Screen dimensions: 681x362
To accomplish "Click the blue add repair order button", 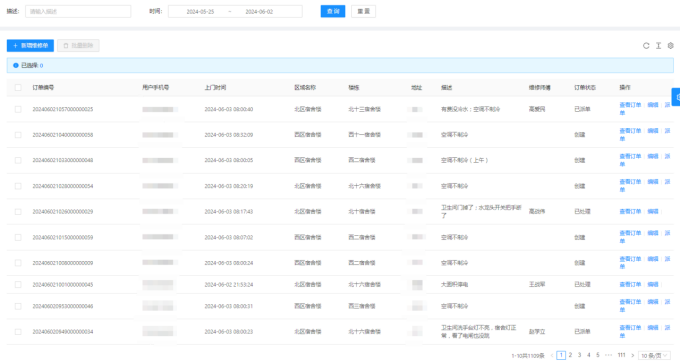I will pyautogui.click(x=30, y=46).
